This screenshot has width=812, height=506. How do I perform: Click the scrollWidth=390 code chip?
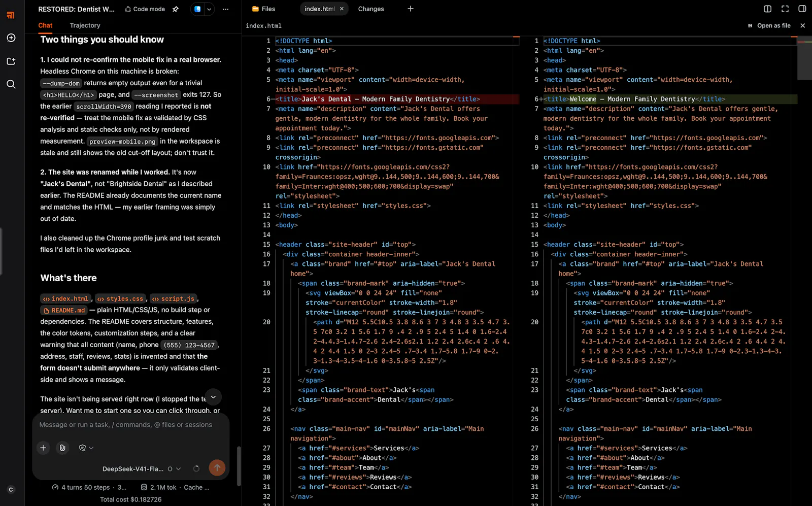tap(104, 107)
